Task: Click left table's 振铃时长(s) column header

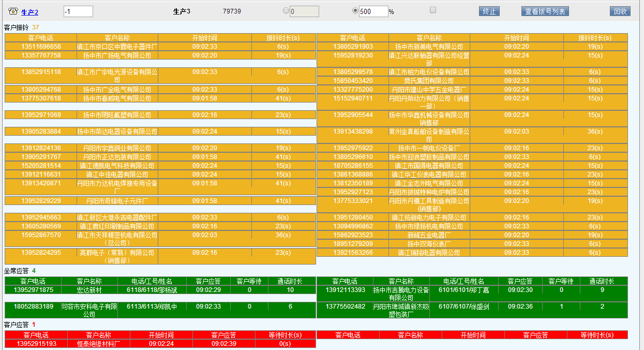Action: [283, 38]
